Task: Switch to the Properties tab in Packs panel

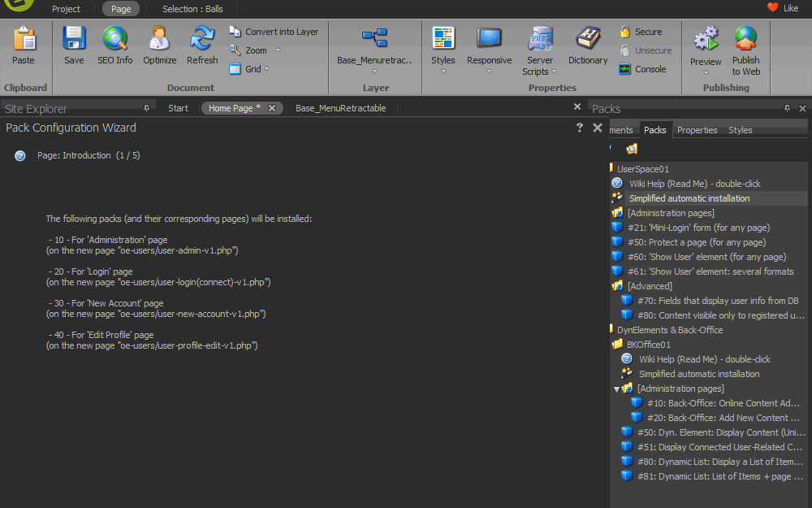Action: click(695, 129)
